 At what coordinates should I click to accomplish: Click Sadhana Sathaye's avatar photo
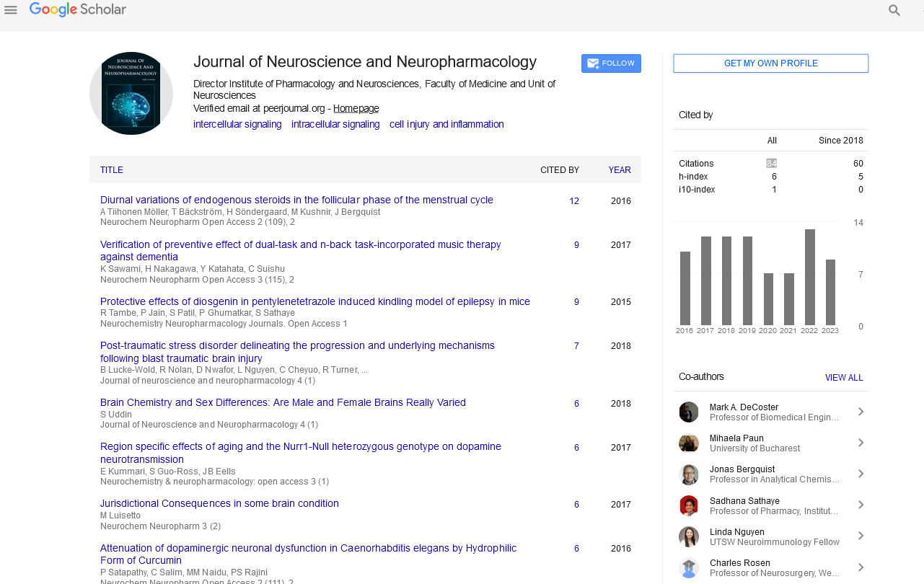(689, 506)
